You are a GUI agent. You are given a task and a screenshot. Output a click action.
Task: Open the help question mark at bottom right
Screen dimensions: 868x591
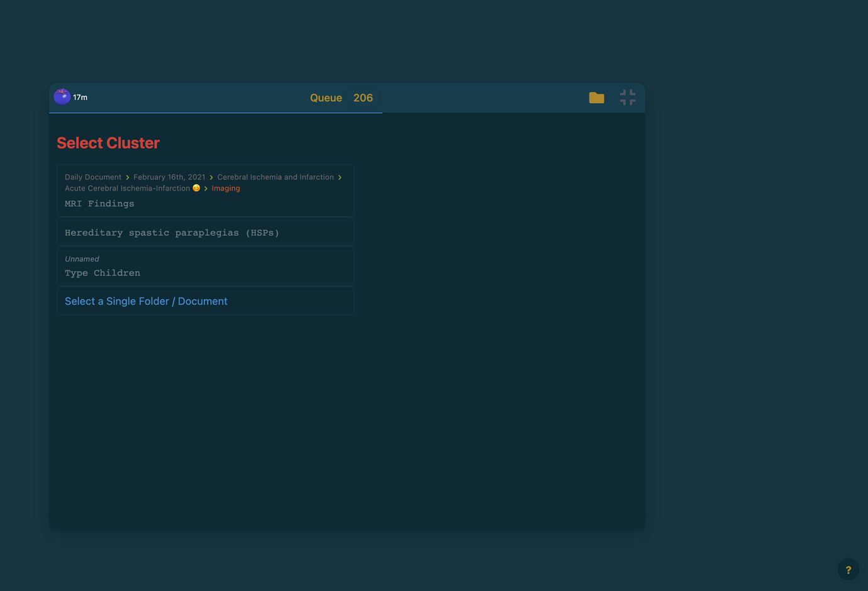(848, 569)
